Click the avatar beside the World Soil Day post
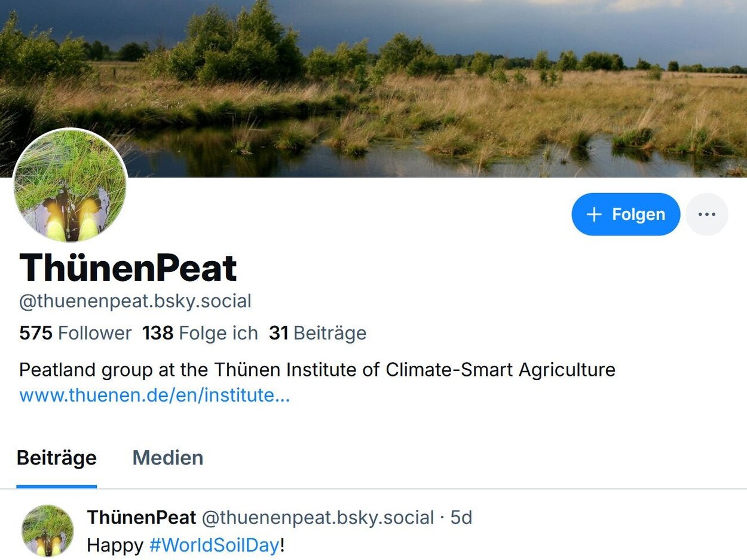Screen dimensions: 747x560 tap(48, 531)
